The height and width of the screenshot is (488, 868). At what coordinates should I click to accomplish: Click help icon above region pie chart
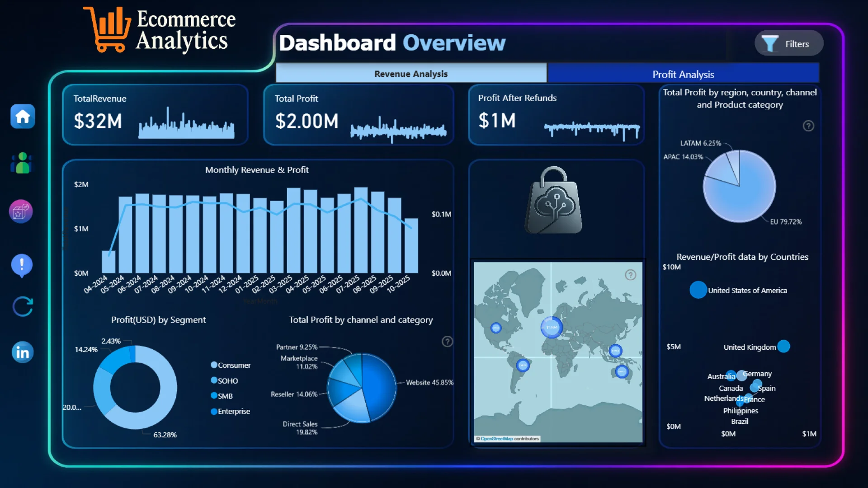(808, 126)
